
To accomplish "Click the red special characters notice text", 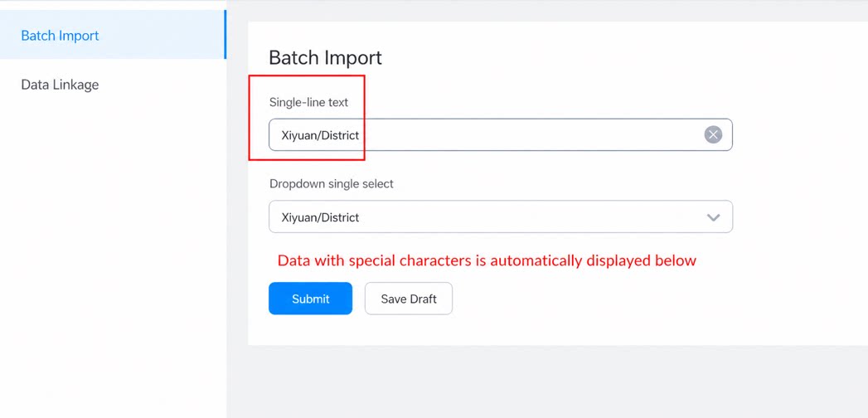I will (x=487, y=260).
